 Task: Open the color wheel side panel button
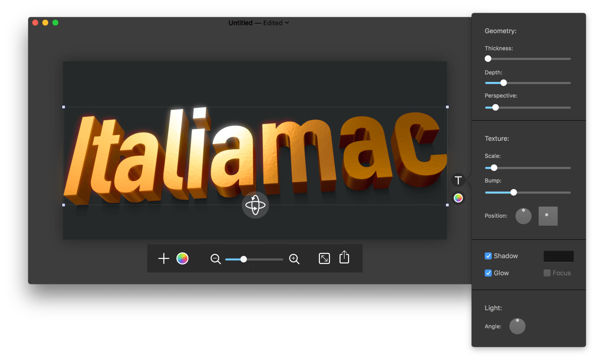pos(458,198)
